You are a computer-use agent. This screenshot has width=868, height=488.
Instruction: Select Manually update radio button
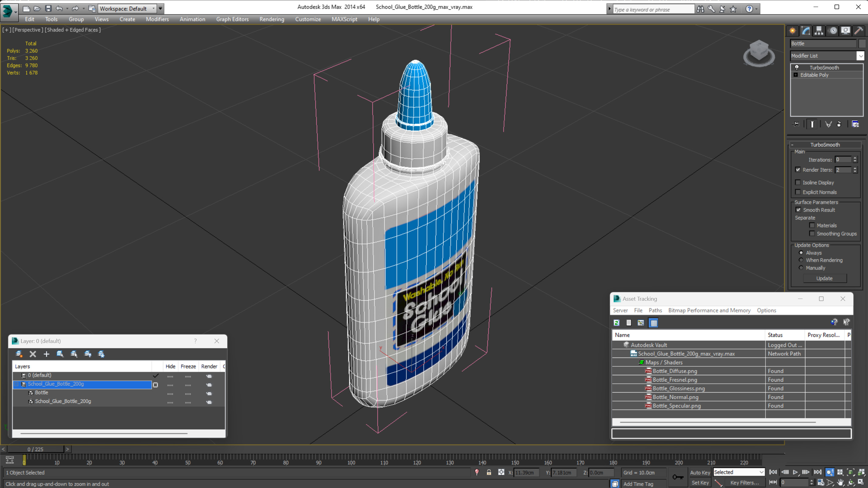point(801,268)
